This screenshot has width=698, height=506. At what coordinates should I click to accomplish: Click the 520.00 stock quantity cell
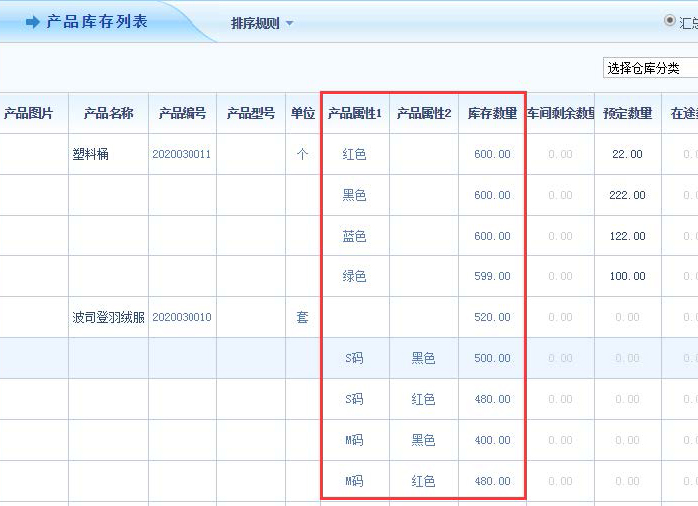492,317
